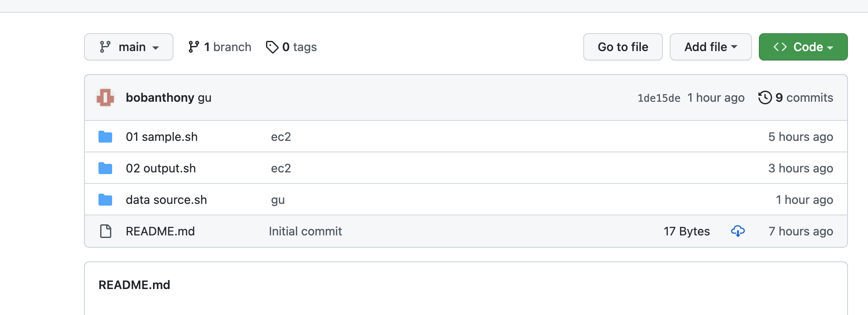This screenshot has height=315, width=868.
Task: Click the folder icon beside 02 output.sh
Action: click(105, 168)
